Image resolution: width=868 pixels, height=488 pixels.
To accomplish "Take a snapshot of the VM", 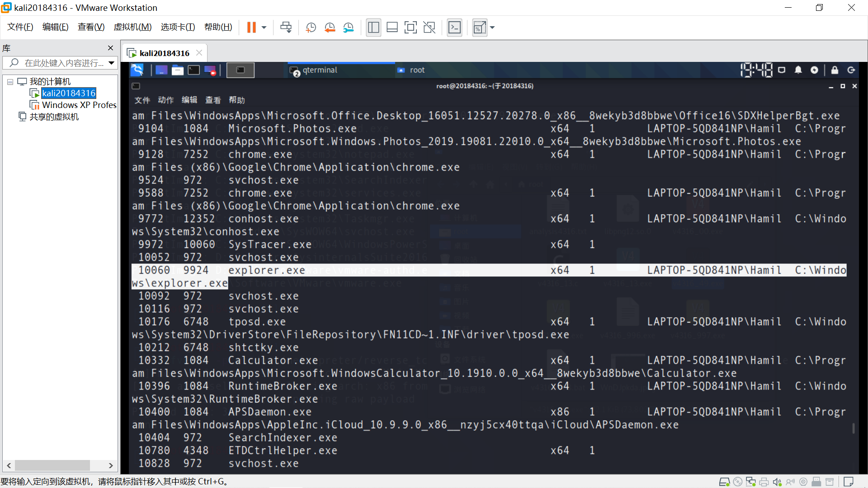I will (x=311, y=28).
